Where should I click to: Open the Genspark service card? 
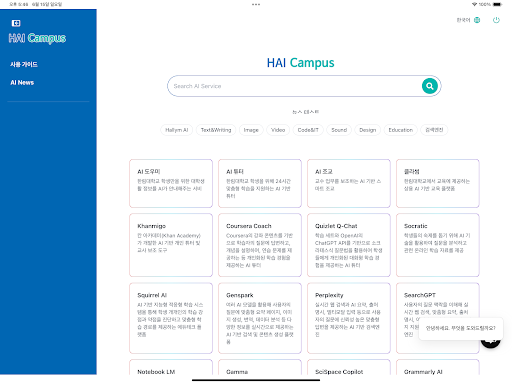tap(260, 318)
